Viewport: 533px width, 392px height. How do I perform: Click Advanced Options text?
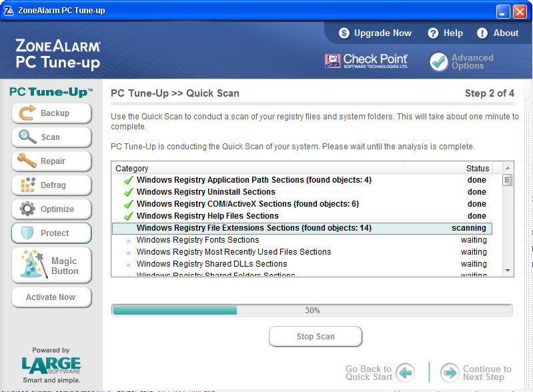pos(472,61)
